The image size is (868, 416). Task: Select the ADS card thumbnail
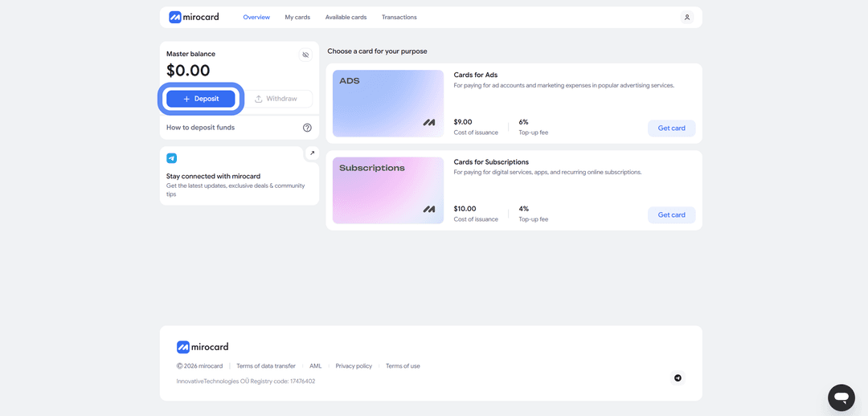(388, 104)
